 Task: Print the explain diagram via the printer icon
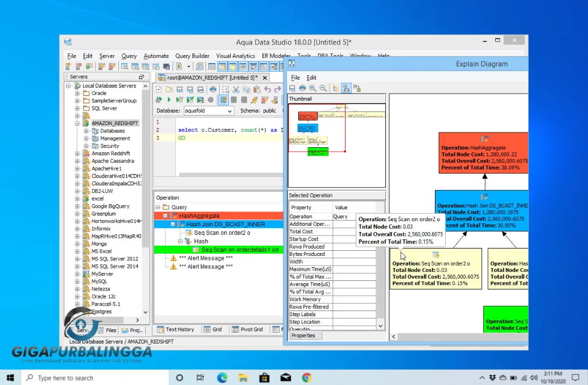tap(302, 88)
